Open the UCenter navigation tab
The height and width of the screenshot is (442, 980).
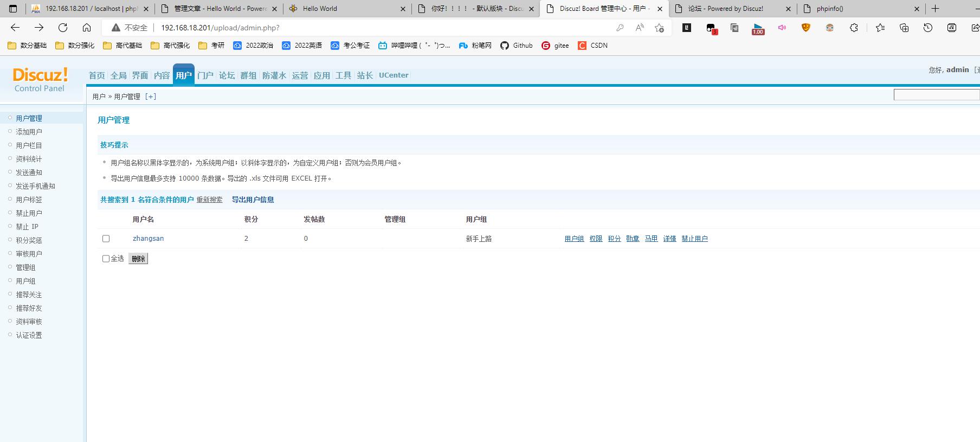tap(394, 75)
